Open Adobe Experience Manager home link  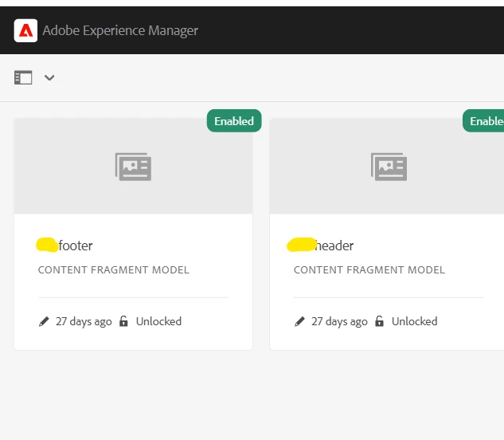120,30
